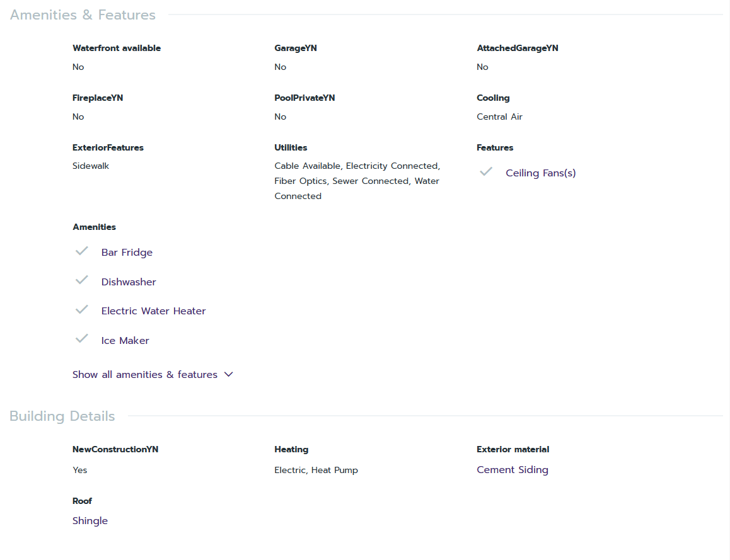Click the Amenities & Features section heading

[83, 14]
